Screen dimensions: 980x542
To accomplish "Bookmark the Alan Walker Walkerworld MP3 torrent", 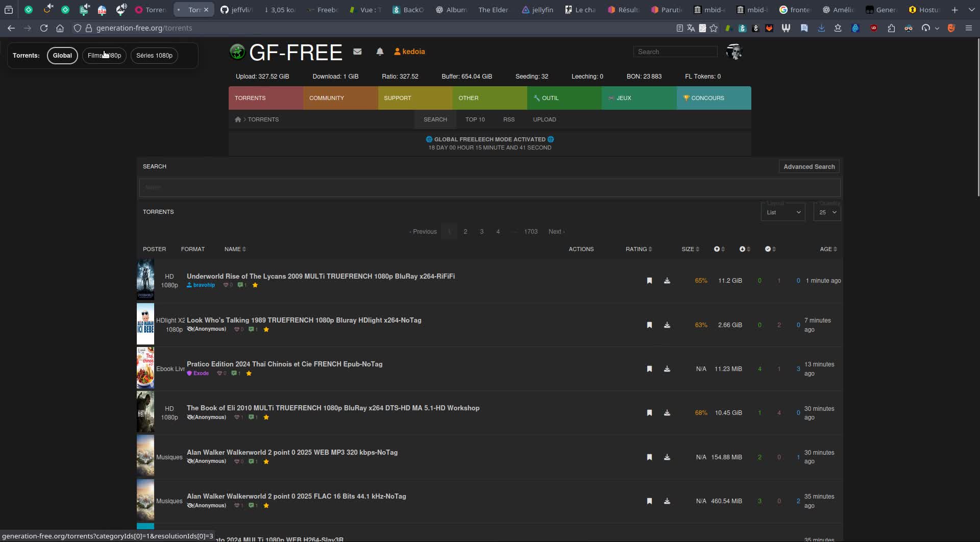I will pyautogui.click(x=649, y=457).
